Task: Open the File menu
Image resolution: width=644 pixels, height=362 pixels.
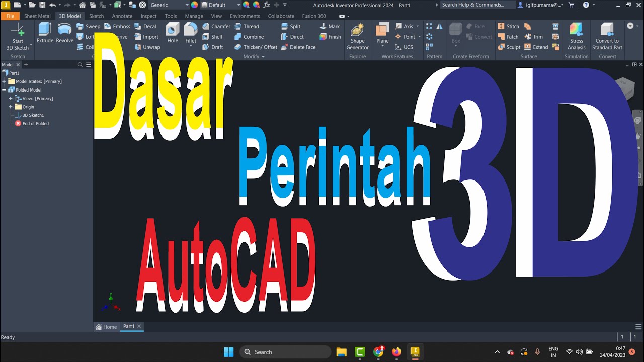Action: point(10,16)
